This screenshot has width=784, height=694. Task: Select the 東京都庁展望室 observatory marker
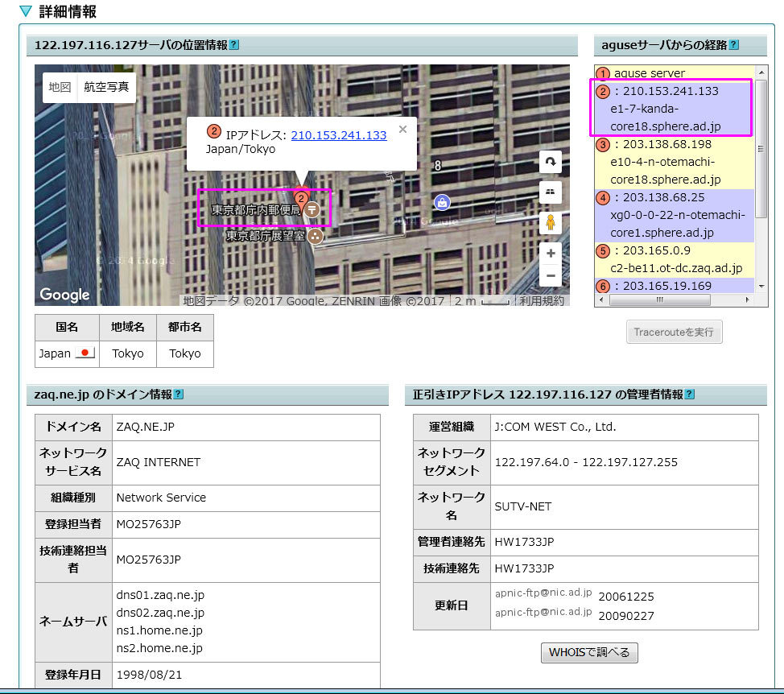[x=315, y=236]
